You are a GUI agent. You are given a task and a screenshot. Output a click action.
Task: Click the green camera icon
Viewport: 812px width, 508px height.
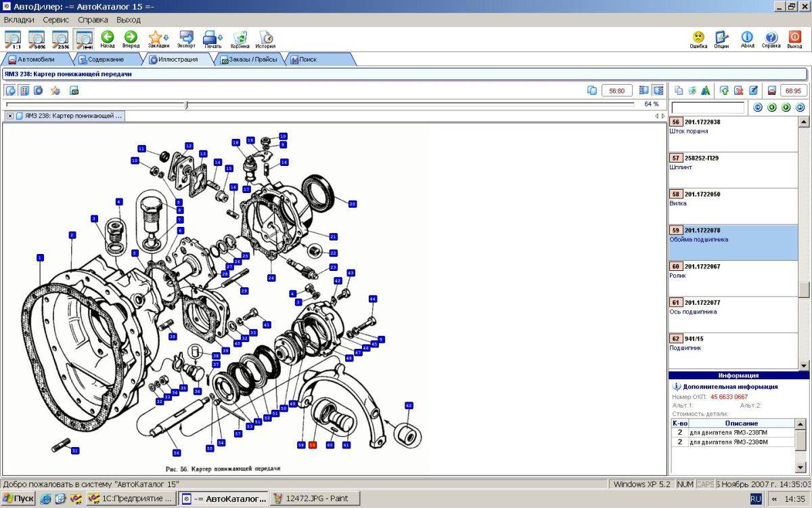coord(74,90)
